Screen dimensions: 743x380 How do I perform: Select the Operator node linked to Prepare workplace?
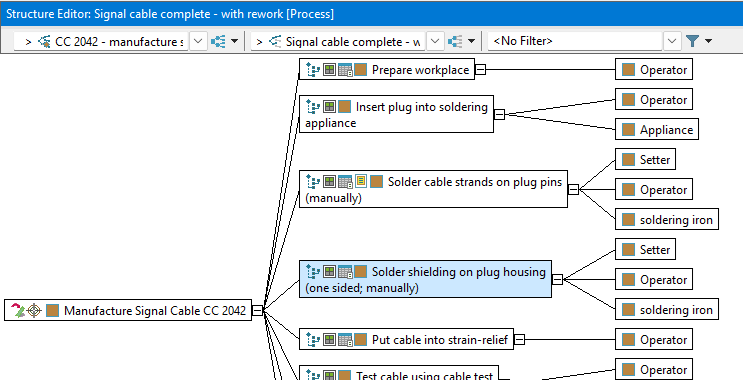654,69
